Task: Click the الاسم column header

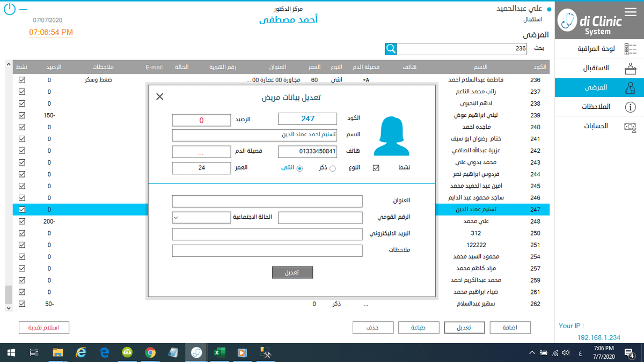Action: coord(481,67)
